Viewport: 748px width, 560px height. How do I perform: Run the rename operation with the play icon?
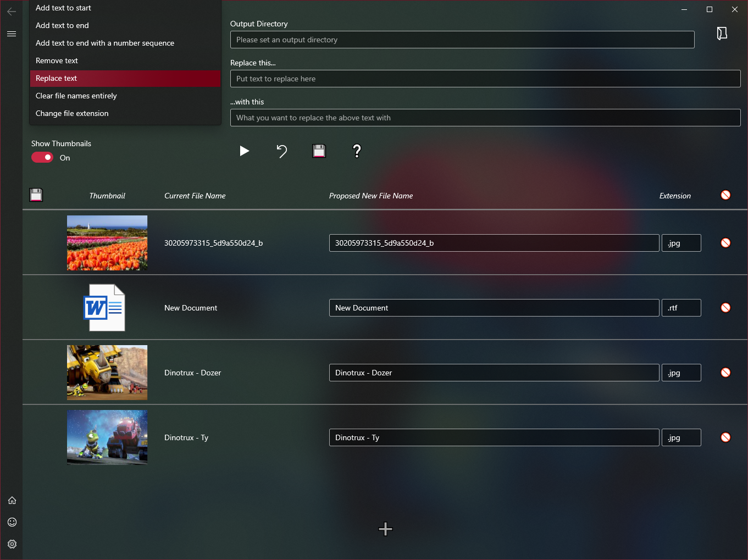245,151
